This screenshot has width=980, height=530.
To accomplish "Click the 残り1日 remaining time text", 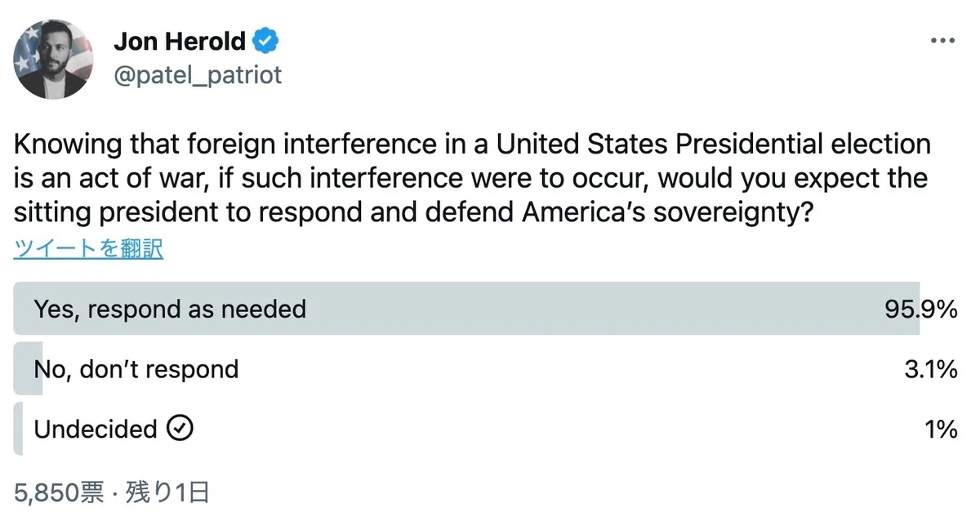I will click(167, 492).
